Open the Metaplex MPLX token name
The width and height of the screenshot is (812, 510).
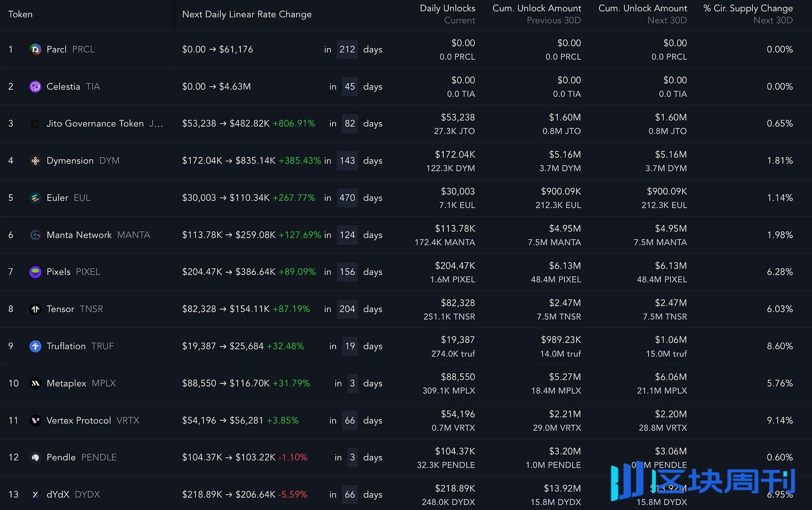(81, 383)
